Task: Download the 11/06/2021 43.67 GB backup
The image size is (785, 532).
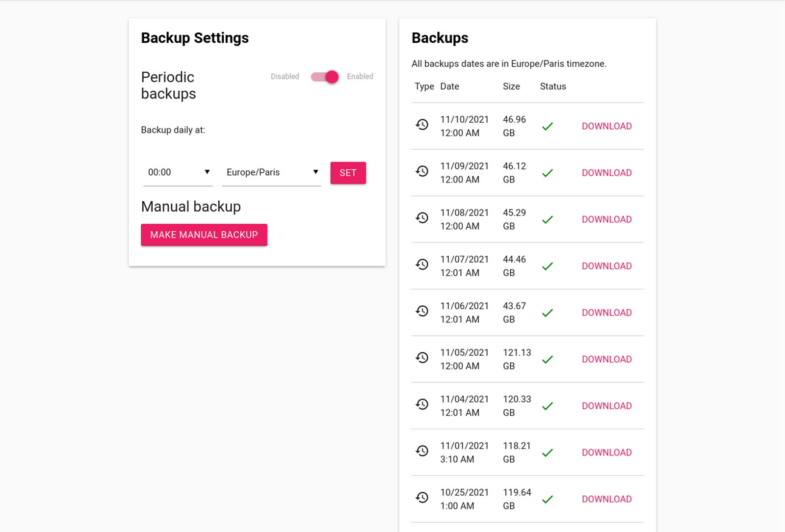Action: (606, 313)
